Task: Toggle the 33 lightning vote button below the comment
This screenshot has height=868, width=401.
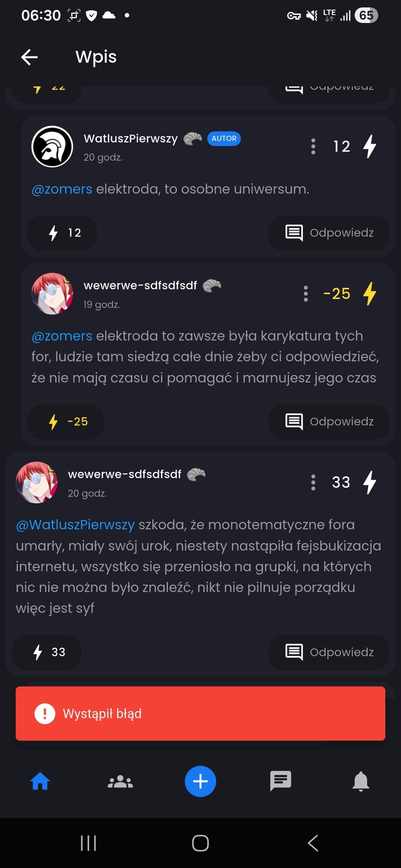Action: pyautogui.click(x=46, y=652)
